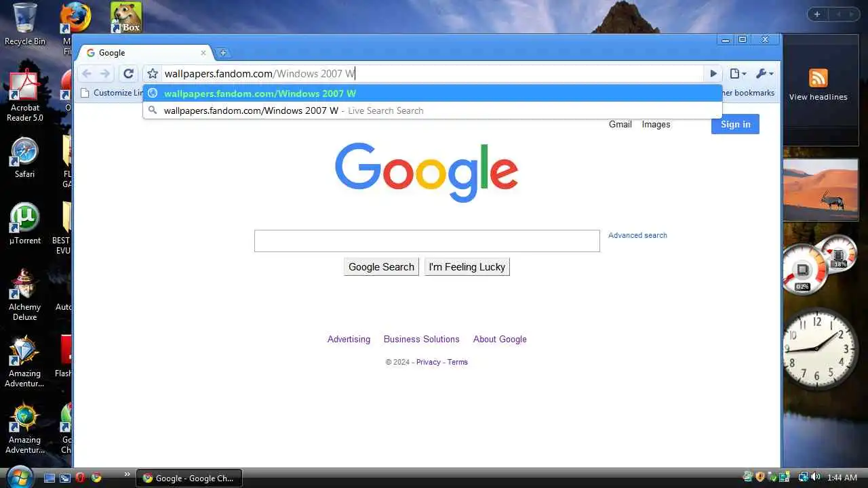The width and height of the screenshot is (868, 488).
Task: Click the 1:44 AM system clock
Action: [842, 478]
